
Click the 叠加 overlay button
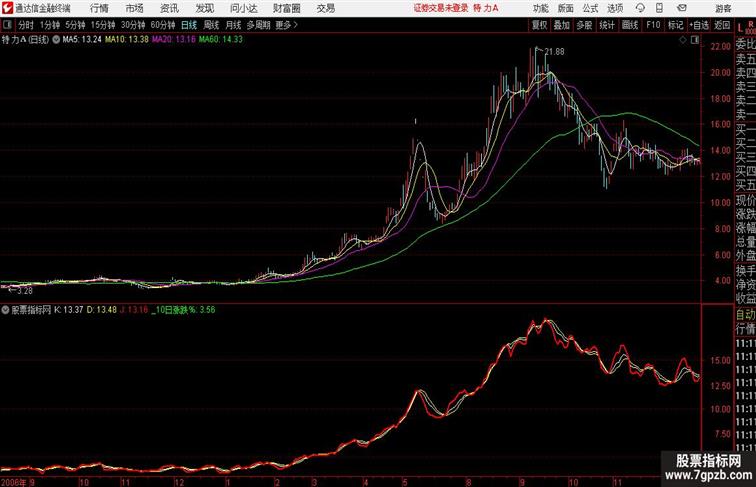562,25
